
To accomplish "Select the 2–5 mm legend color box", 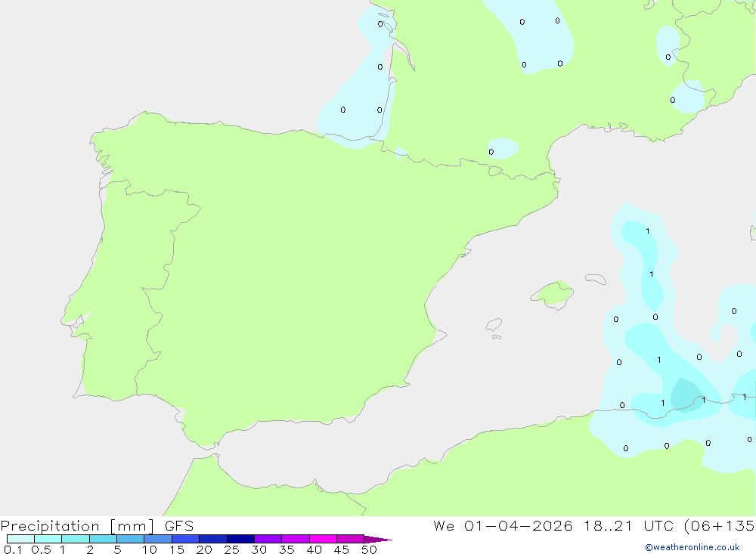I will coord(103,539).
